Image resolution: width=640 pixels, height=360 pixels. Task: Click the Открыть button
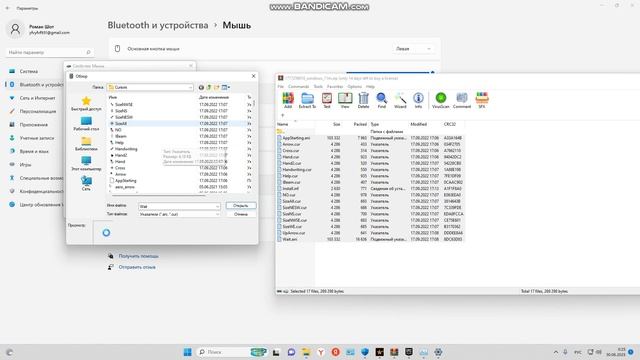point(241,206)
